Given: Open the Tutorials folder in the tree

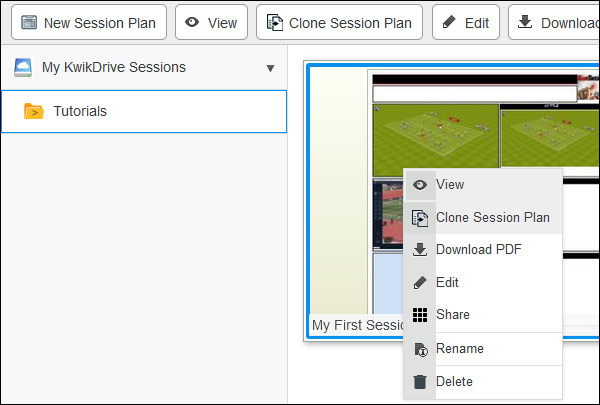Looking at the screenshot, I should (x=80, y=111).
